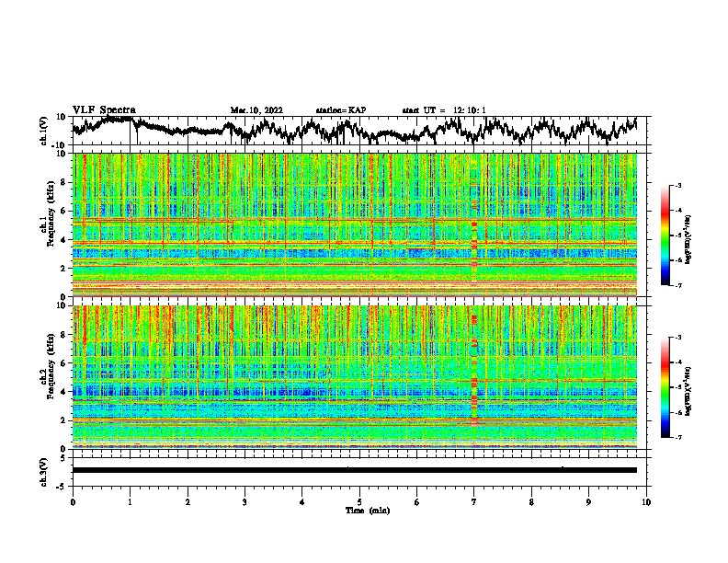Image resolution: width=728 pixels, height=563 pixels.
Task: Click the ch.2 frequency axis tick "8"
Action: point(64,335)
